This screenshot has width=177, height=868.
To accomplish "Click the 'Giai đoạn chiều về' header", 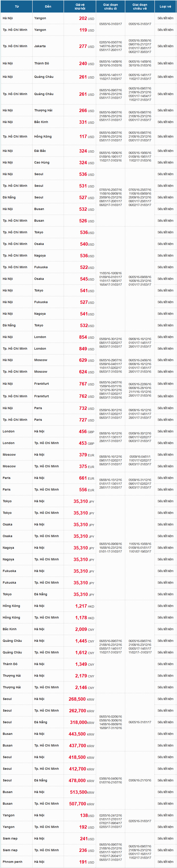I will [x=140, y=6].
